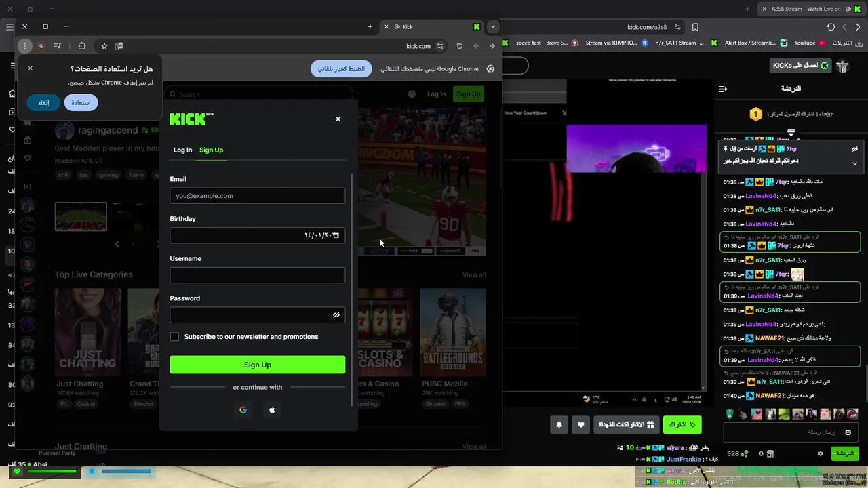The height and width of the screenshot is (488, 868).
Task: Go to previous featured stream arrow
Action: tap(117, 243)
